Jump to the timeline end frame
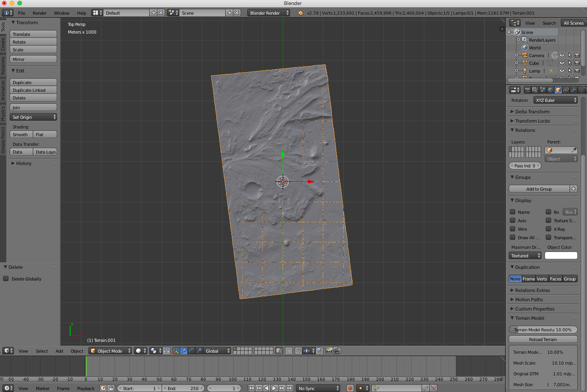 pyautogui.click(x=290, y=388)
